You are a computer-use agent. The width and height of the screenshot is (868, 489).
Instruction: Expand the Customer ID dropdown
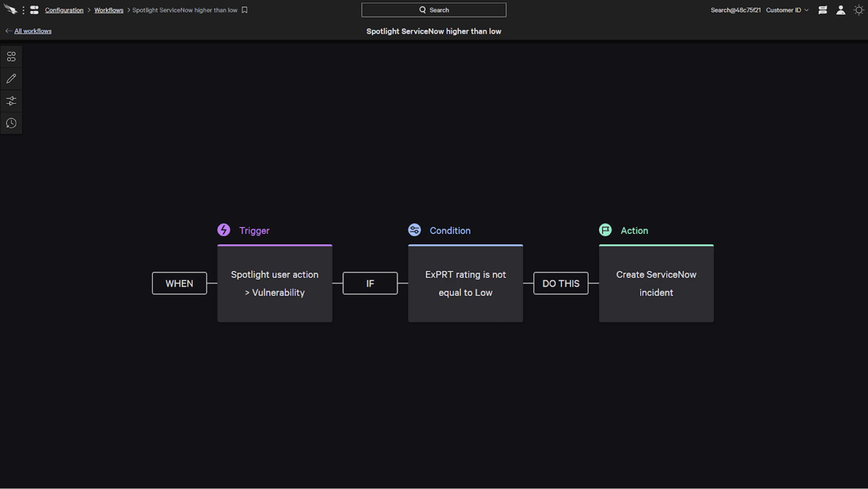click(x=787, y=10)
